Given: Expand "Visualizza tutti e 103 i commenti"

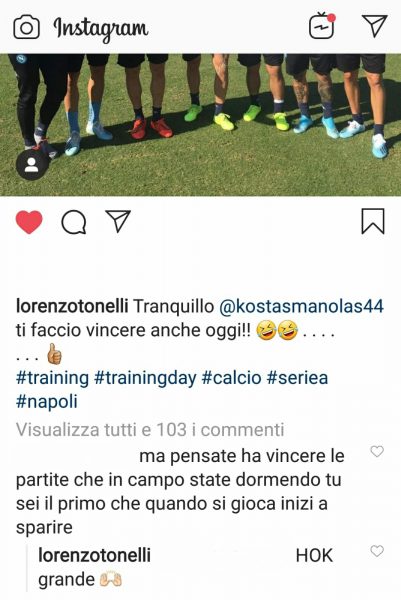Looking at the screenshot, I should click(150, 430).
